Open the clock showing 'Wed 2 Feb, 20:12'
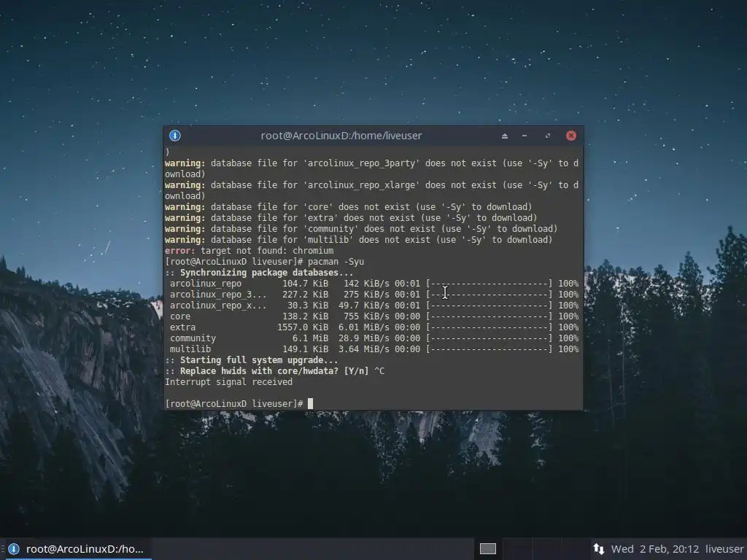 654,549
